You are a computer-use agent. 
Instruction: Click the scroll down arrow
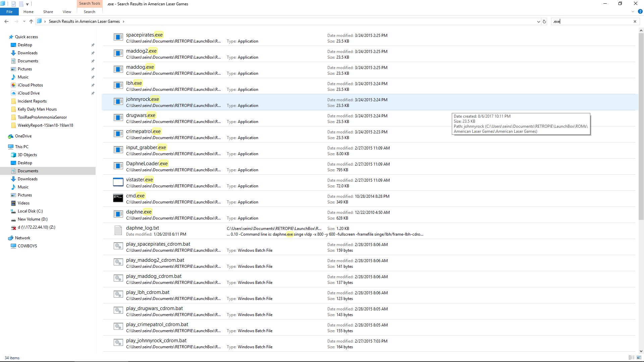tap(641, 351)
